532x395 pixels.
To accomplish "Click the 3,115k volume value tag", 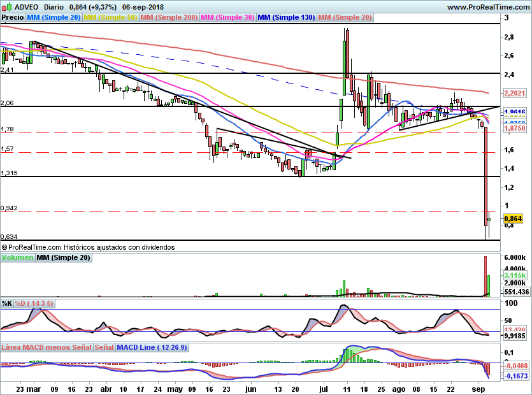I will 514,275.
